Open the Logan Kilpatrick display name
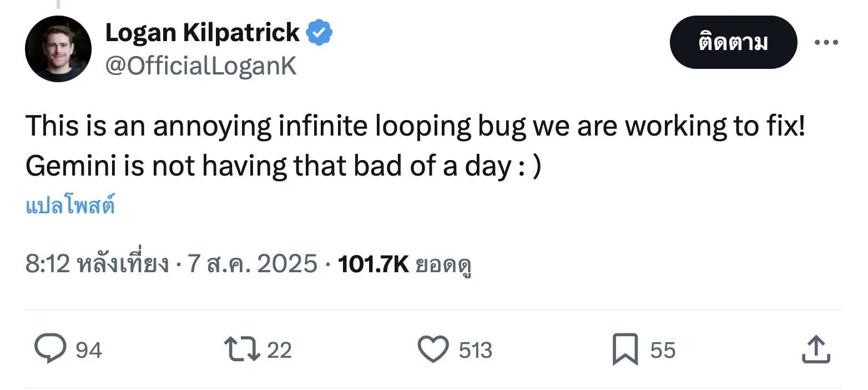The height and width of the screenshot is (390, 868). coord(202,33)
